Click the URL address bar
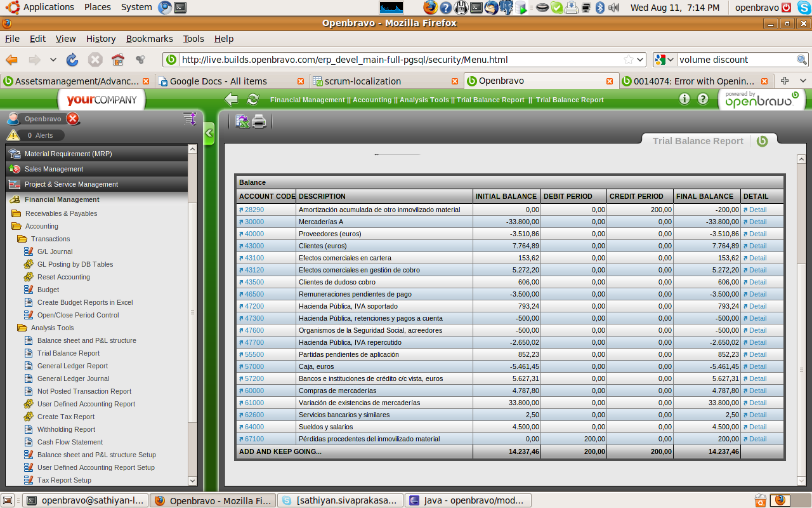 400,60
